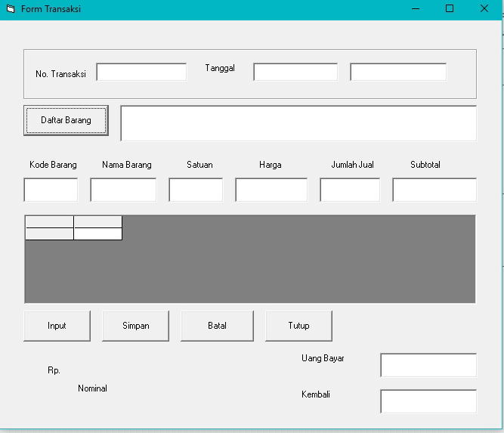Click the Uang Bayar payment field
The width and height of the screenshot is (504, 433).
tap(428, 365)
